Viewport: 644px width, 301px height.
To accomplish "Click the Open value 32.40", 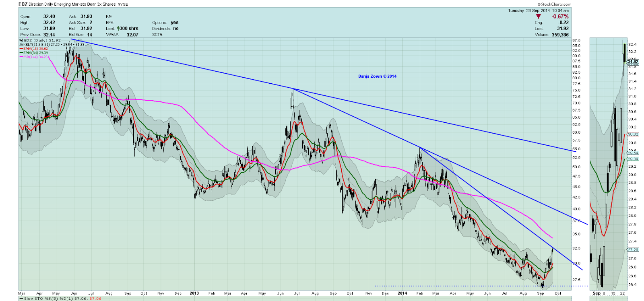I will [x=49, y=16].
